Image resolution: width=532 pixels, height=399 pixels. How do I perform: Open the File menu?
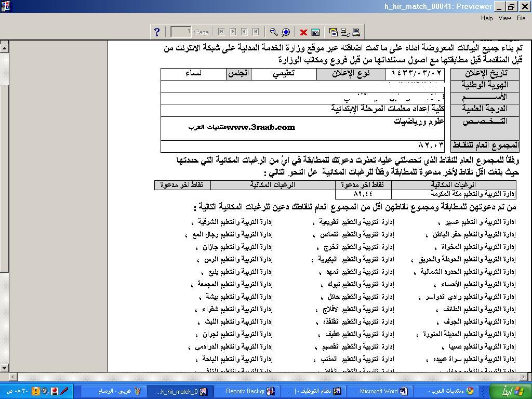click(521, 18)
